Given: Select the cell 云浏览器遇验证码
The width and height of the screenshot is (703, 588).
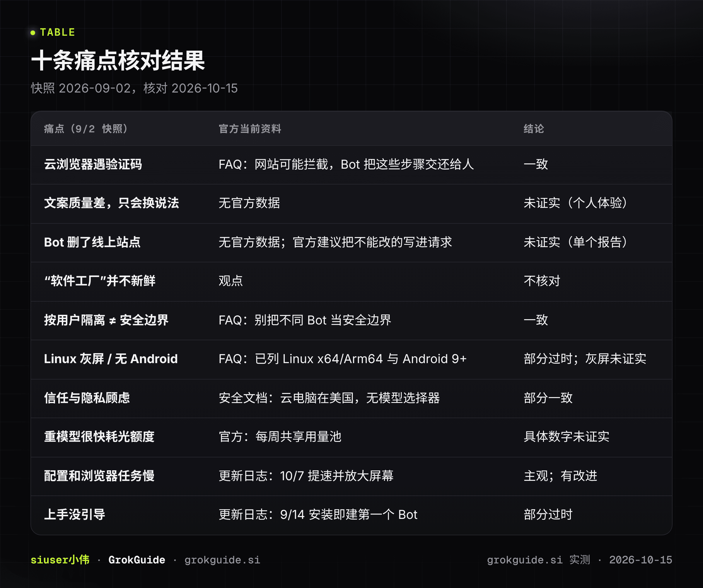Looking at the screenshot, I should (x=93, y=164).
